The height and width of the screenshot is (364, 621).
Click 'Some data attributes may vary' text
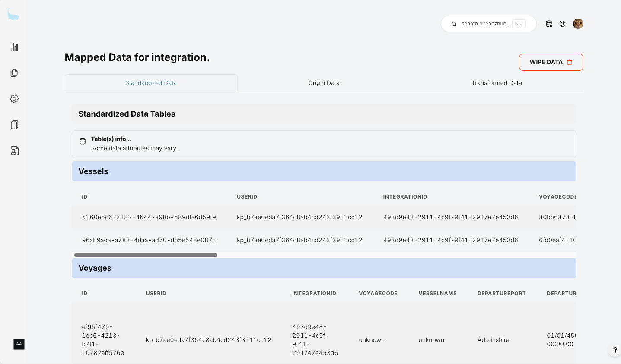pyautogui.click(x=134, y=148)
